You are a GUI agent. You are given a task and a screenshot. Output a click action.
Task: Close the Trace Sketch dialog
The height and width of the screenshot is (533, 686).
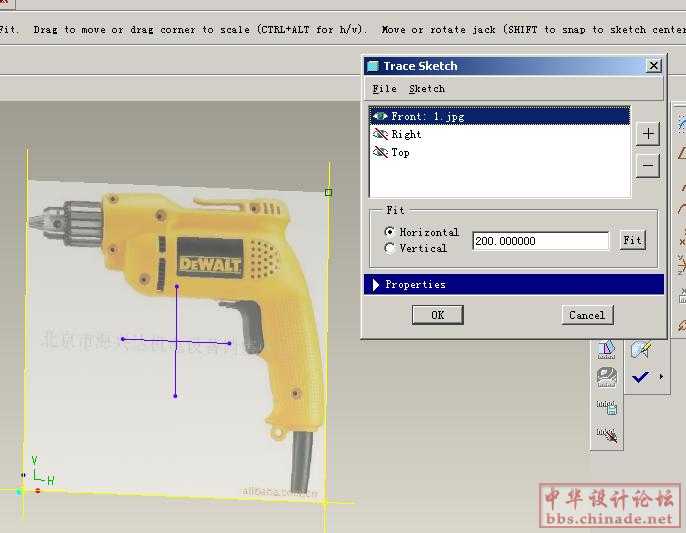pyautogui.click(x=654, y=66)
